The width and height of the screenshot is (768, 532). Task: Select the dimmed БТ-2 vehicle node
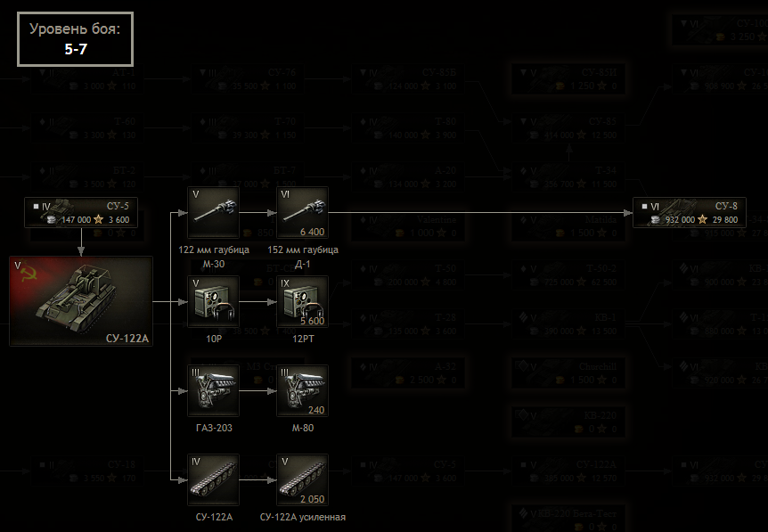(x=87, y=176)
